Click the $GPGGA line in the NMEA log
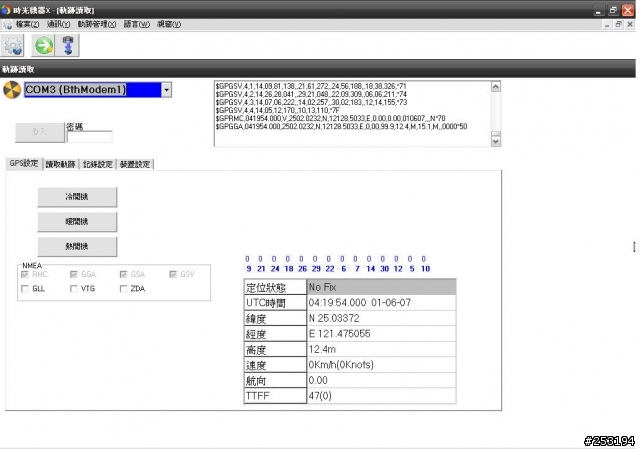Image resolution: width=640 pixels, height=449 pixels. (341, 127)
